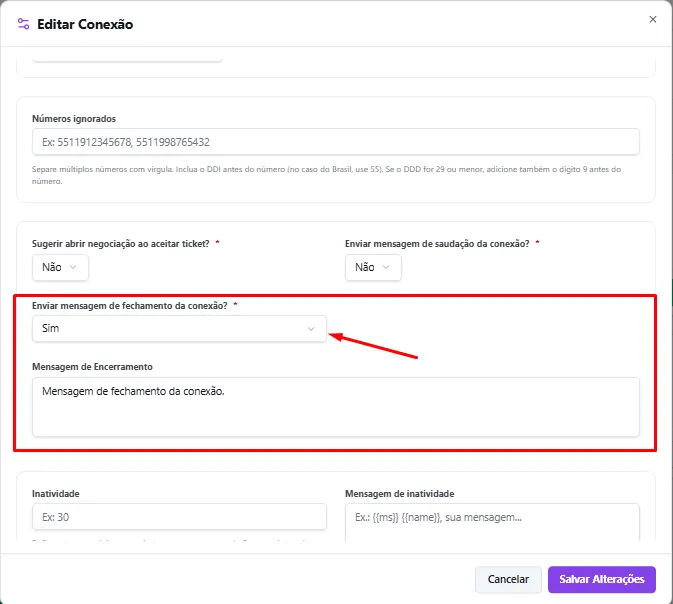Open the Enviar mensagem de fechamento dropdown
Image resolution: width=673 pixels, height=604 pixels.
click(x=179, y=329)
